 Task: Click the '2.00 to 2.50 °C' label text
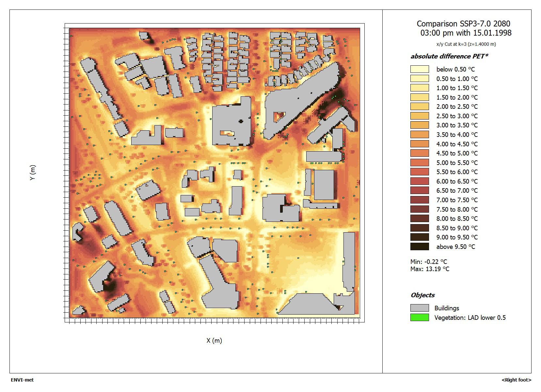pos(457,107)
